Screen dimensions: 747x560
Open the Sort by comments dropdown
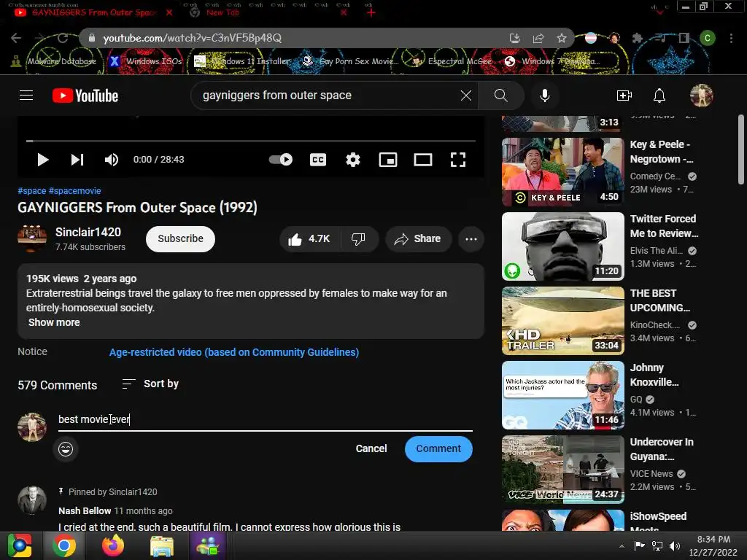[x=150, y=384]
